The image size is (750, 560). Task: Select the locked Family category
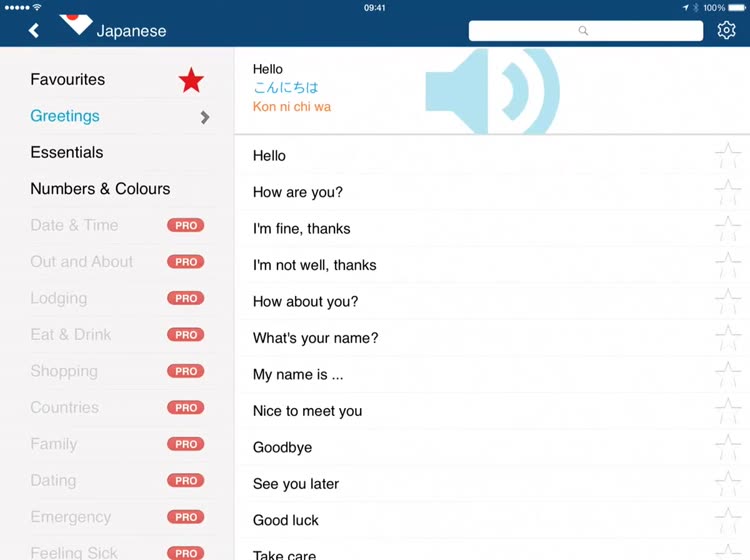click(117, 444)
